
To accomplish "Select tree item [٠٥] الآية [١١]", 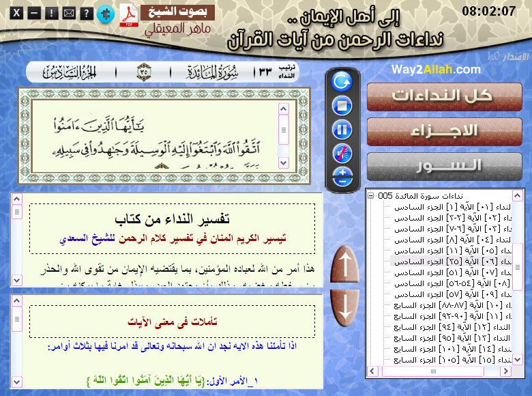I will point(452,251).
